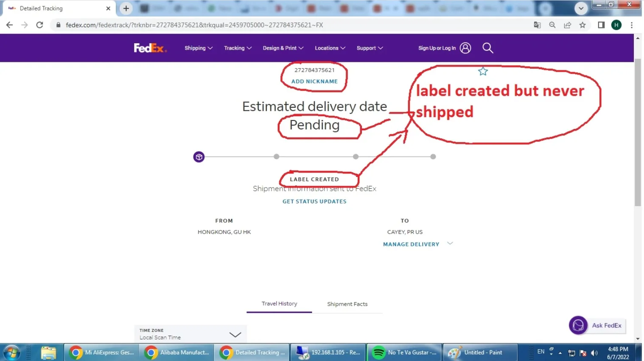The image size is (644, 361).
Task: Open FedEx site search magnifier
Action: 488,48
